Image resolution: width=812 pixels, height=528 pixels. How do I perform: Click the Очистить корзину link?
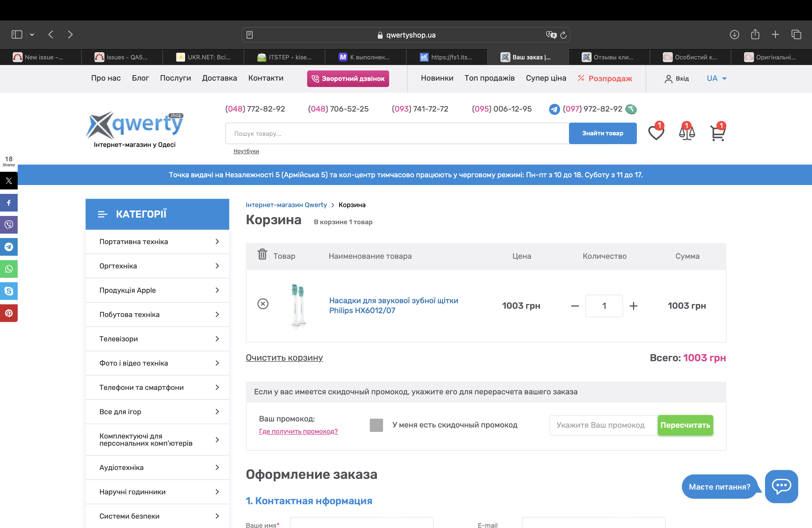click(284, 358)
